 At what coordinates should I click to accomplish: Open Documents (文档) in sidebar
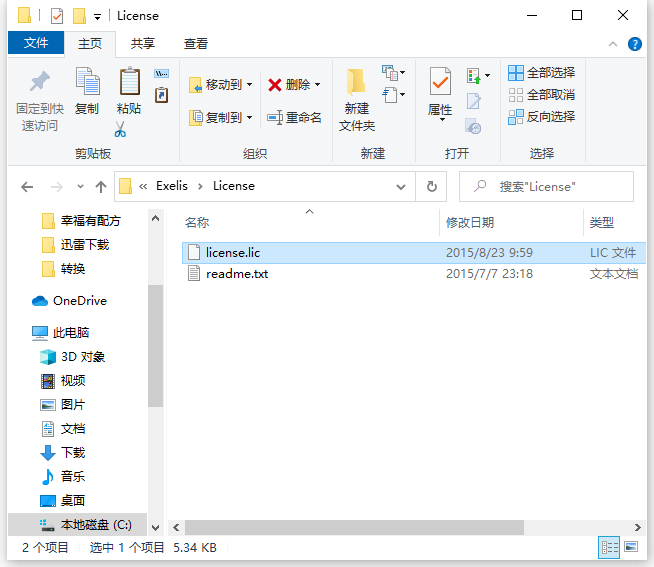click(63, 428)
